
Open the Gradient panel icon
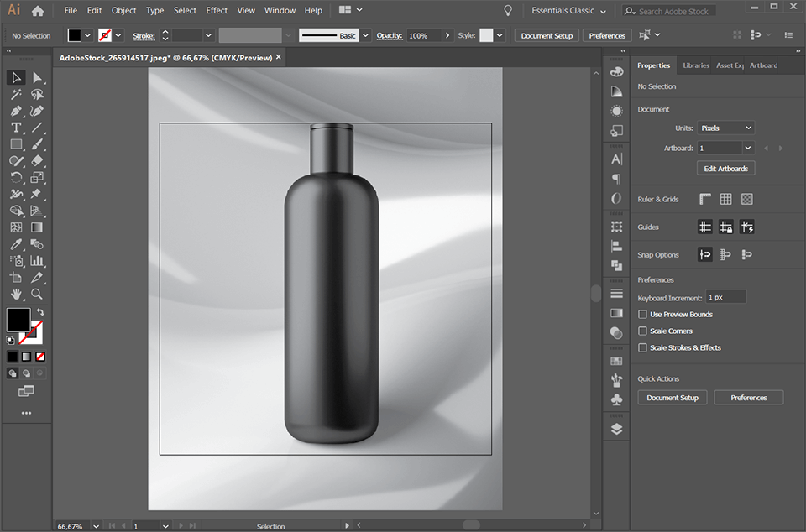[616, 313]
